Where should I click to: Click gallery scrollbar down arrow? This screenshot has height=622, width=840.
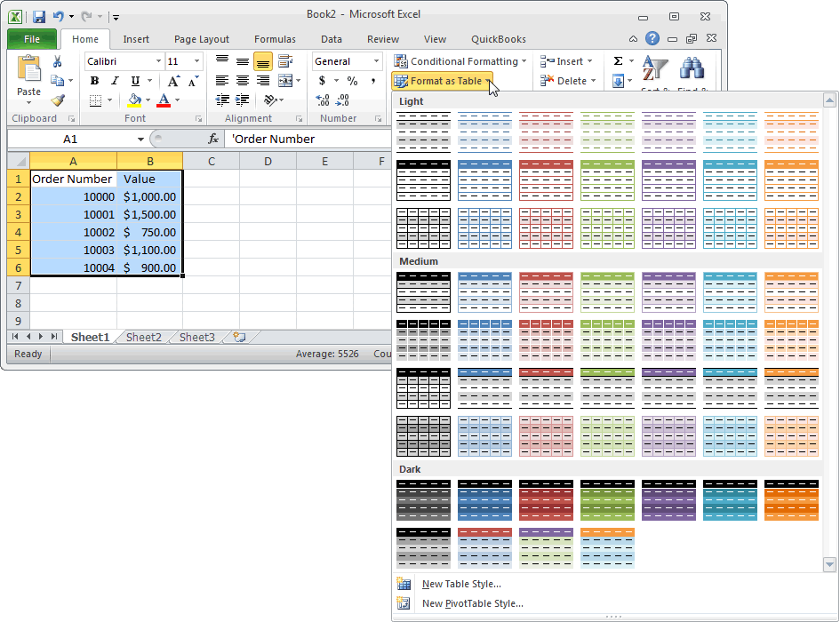[830, 564]
